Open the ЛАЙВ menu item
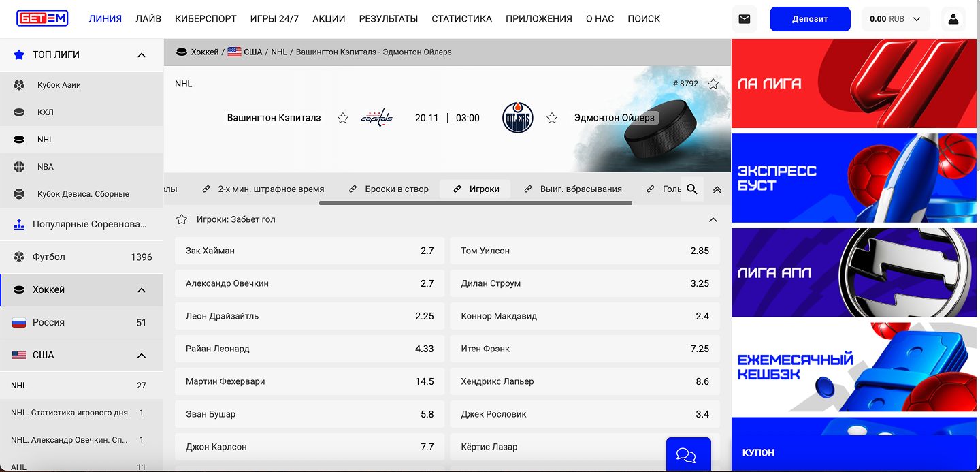980x472 pixels. coord(148,19)
